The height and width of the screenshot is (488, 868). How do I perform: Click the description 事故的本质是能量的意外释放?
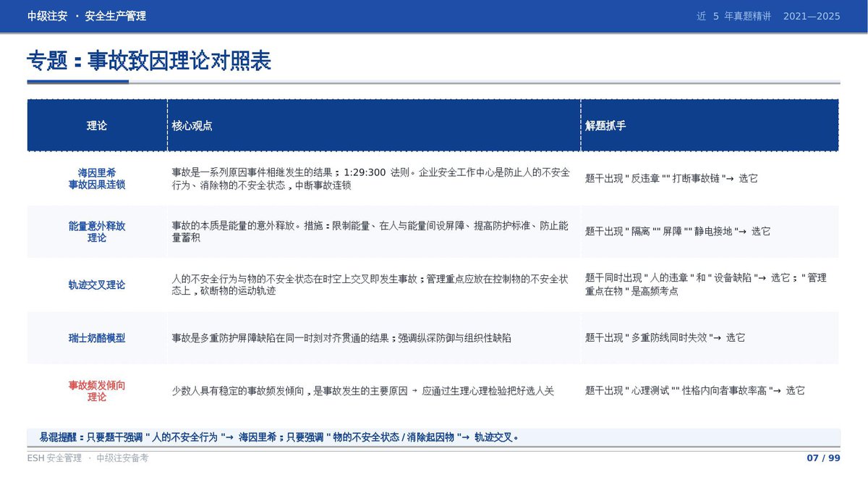pyautogui.click(x=374, y=232)
